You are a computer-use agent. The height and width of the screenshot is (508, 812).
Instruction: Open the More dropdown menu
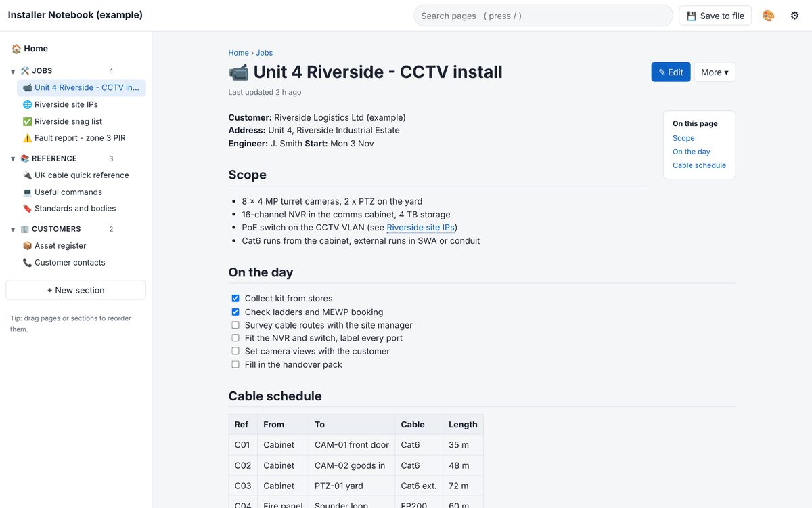coord(715,72)
